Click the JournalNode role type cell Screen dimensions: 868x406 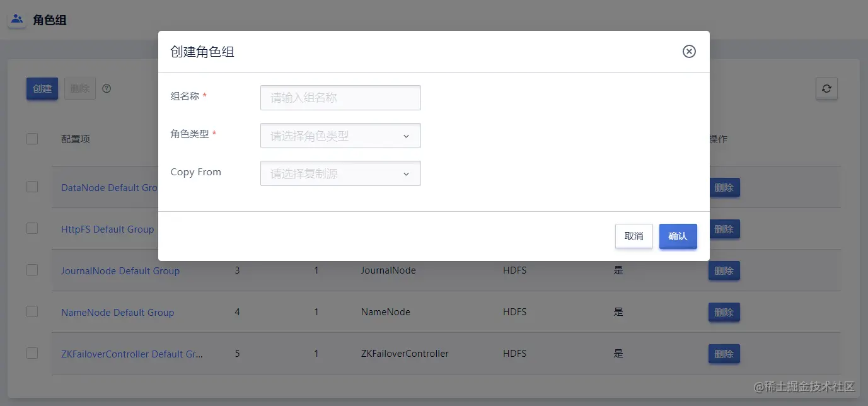point(388,270)
